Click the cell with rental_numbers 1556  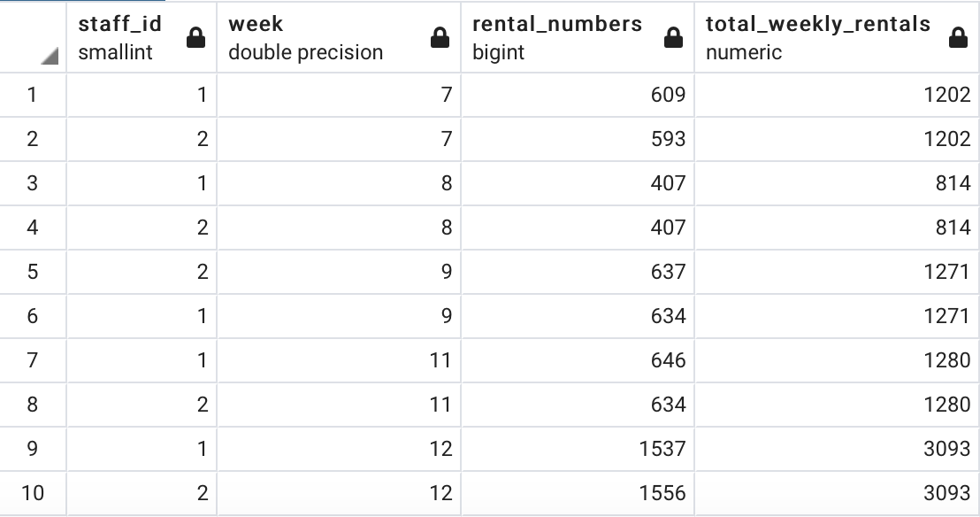tap(578, 493)
